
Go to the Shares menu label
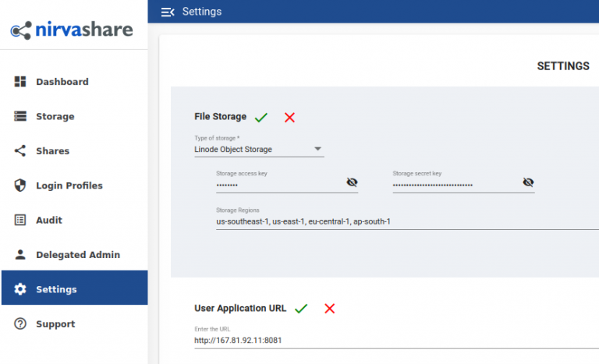click(x=53, y=151)
